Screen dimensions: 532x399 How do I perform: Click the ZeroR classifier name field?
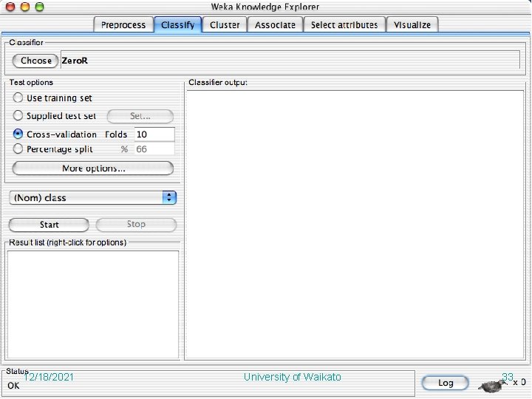(290, 61)
